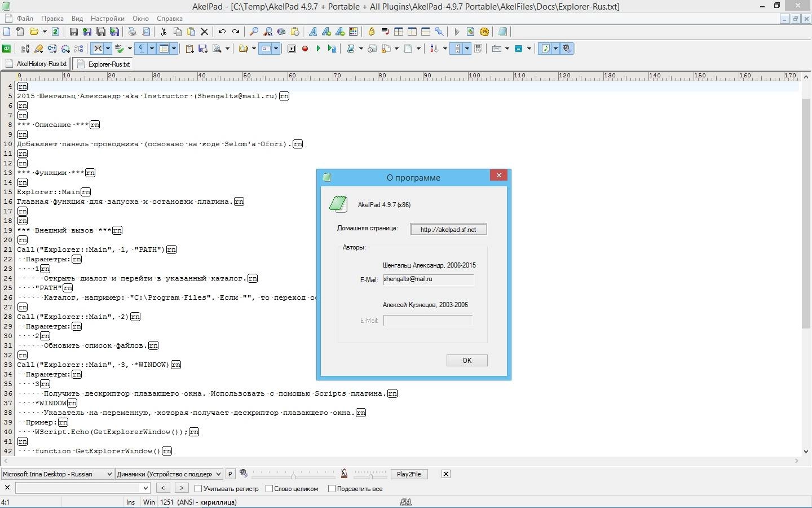The width and height of the screenshot is (812, 508).
Task: Open the http://akelpad.sf.net homepage button
Action: (x=448, y=229)
